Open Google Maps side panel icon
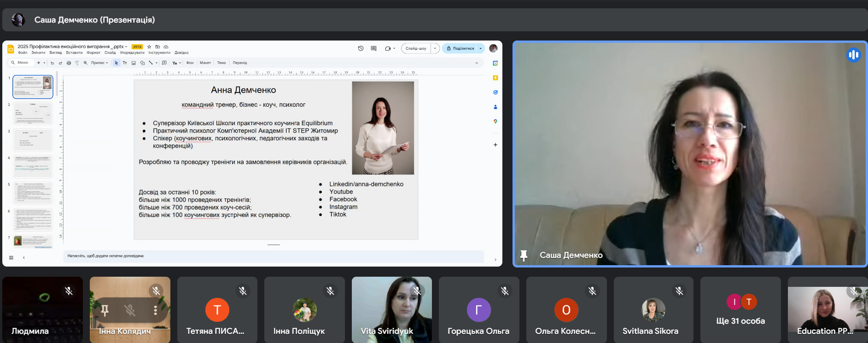Screen dimensions: 868x343 [x=495, y=122]
